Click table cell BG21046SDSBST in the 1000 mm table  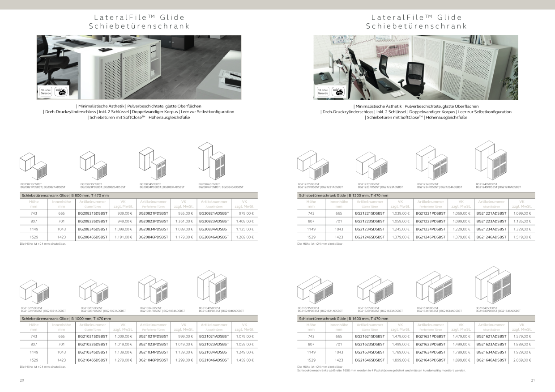[x=93, y=360]
